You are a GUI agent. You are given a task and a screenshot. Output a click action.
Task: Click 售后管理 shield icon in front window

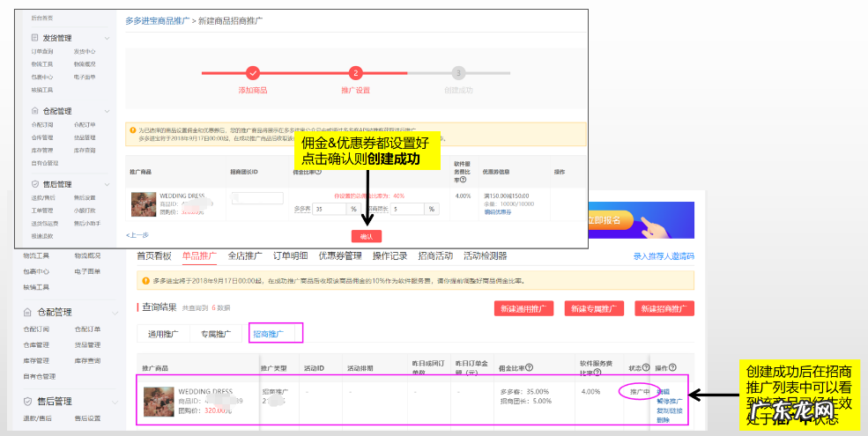tap(35, 184)
